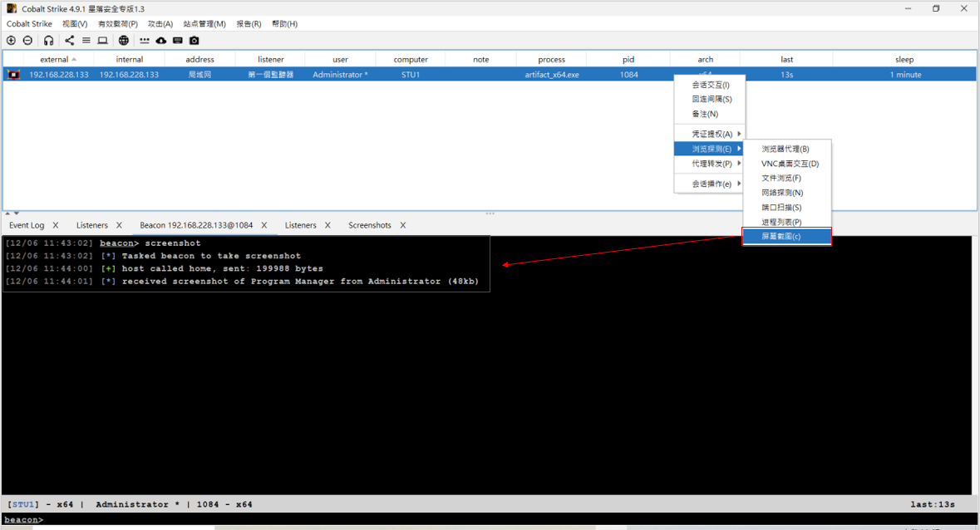Click the pid 1084 cell
Viewport: 980px width, 530px height.
point(628,74)
